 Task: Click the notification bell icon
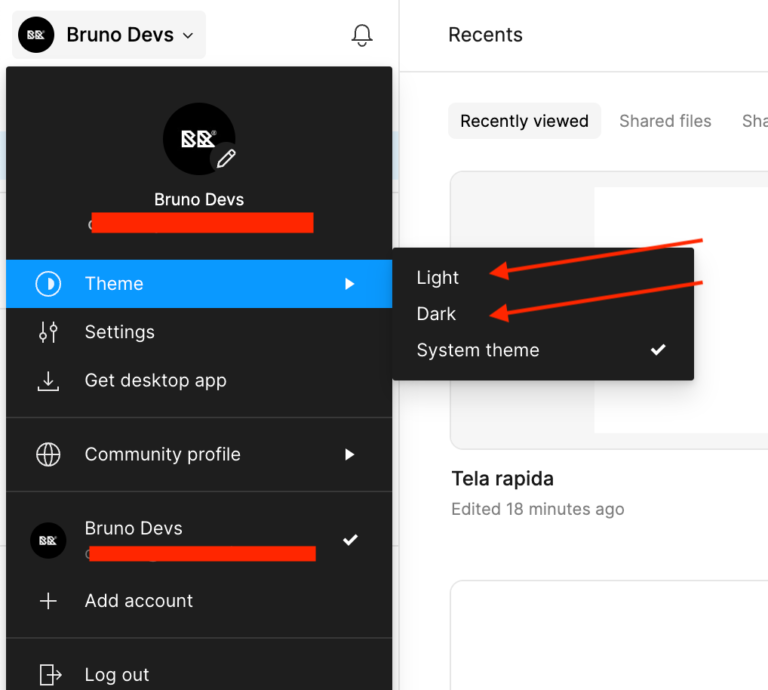pos(362,36)
